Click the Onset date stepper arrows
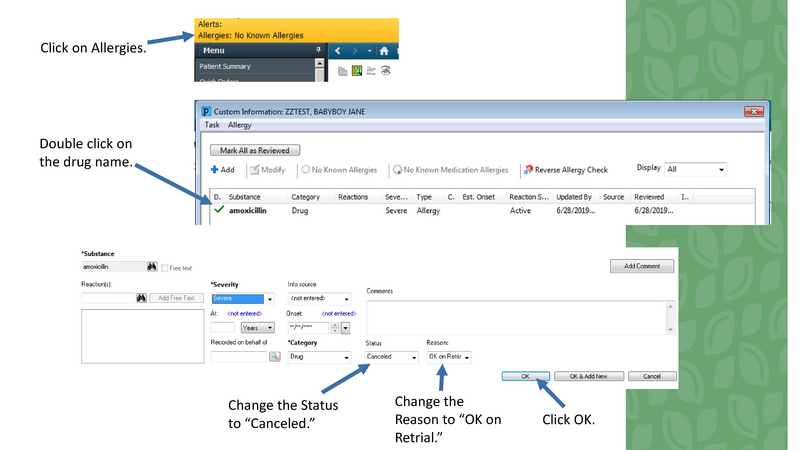Screen dimensions: 800x450 tap(334, 327)
